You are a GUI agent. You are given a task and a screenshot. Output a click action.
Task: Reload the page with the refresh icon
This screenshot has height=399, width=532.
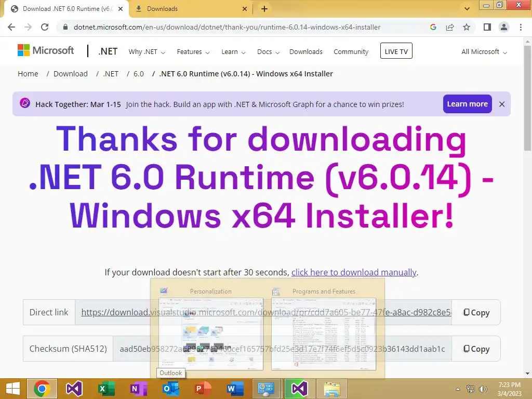click(x=45, y=27)
